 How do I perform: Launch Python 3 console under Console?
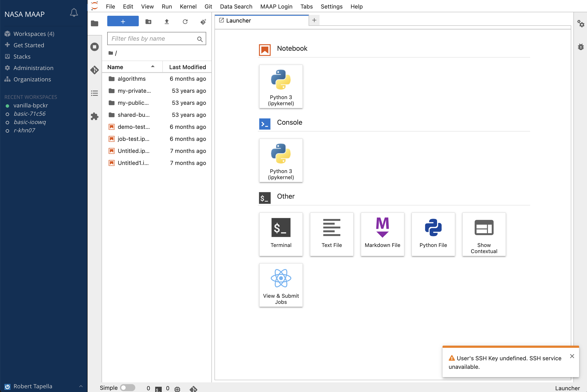pos(281,161)
